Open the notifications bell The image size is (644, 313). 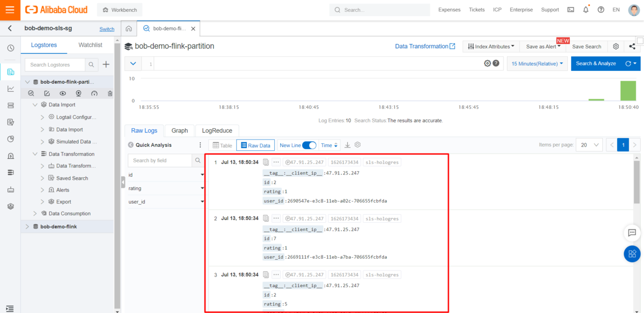(x=586, y=10)
